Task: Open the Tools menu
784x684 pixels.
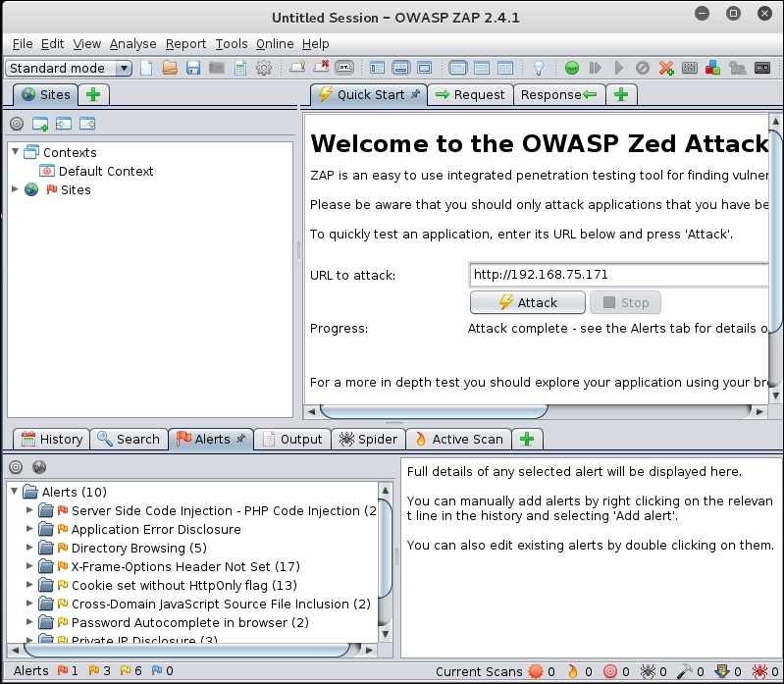Action: 232,44
